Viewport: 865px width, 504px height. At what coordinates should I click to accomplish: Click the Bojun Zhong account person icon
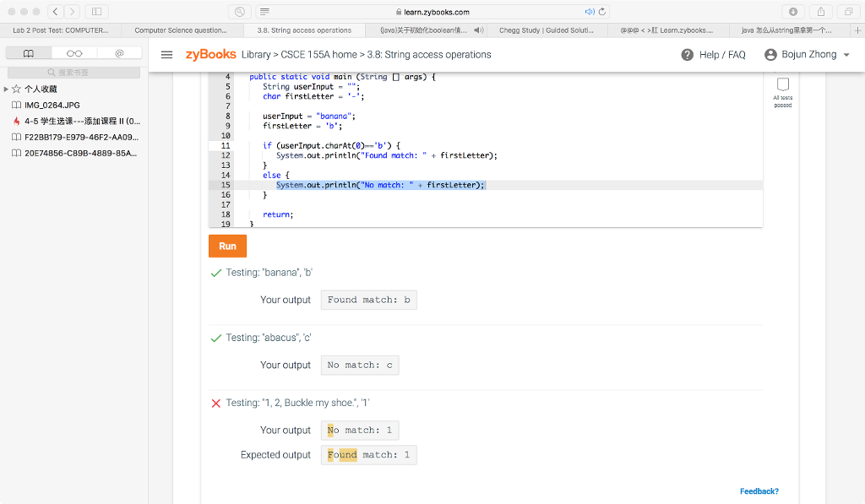coord(769,54)
